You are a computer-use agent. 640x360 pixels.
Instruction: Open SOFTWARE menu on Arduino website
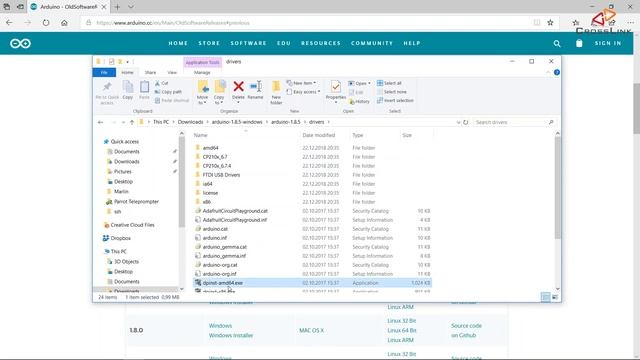click(249, 43)
